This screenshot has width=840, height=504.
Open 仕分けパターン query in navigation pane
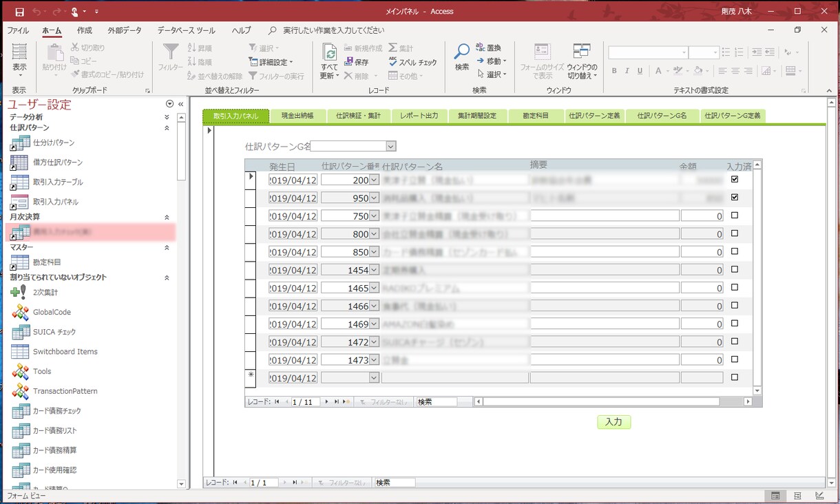[43, 143]
